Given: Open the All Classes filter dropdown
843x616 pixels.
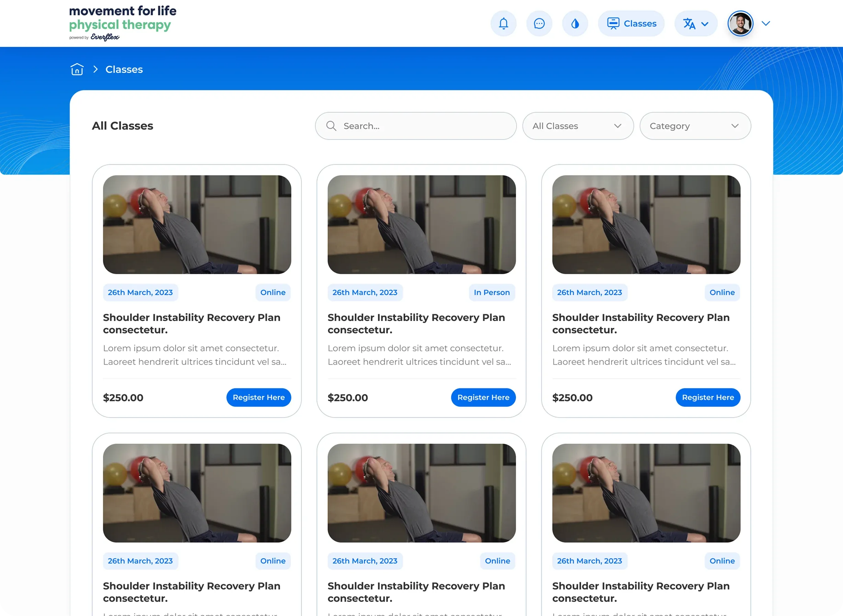Looking at the screenshot, I should click(x=578, y=126).
